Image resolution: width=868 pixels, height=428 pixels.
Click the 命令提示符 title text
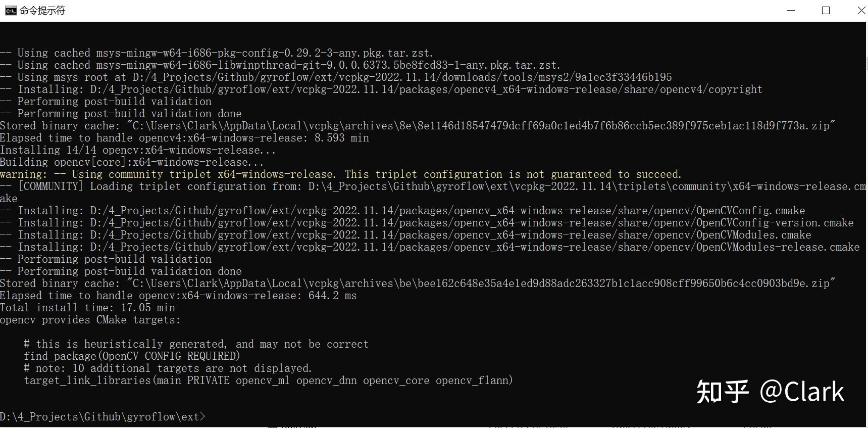40,10
